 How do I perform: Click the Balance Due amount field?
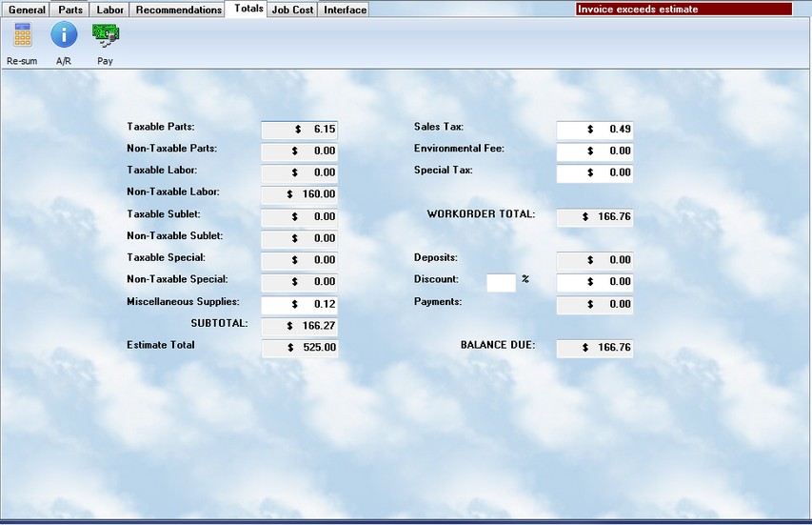594,348
